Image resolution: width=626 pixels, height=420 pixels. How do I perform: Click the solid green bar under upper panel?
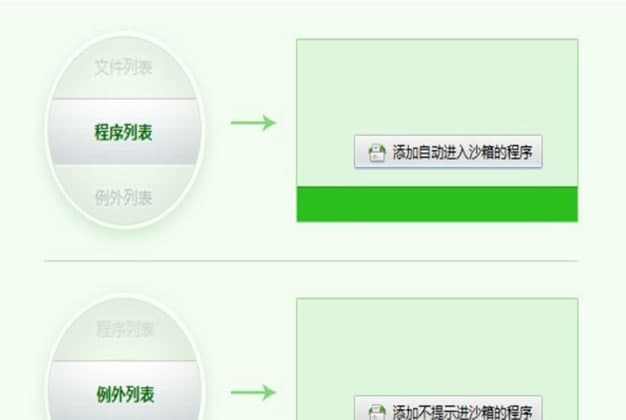click(437, 204)
